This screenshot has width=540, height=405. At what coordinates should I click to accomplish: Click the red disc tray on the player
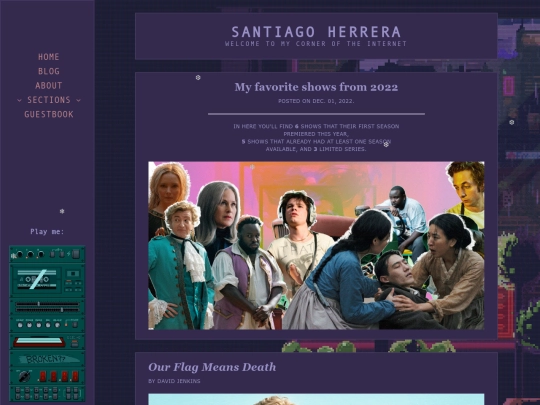click(x=39, y=342)
